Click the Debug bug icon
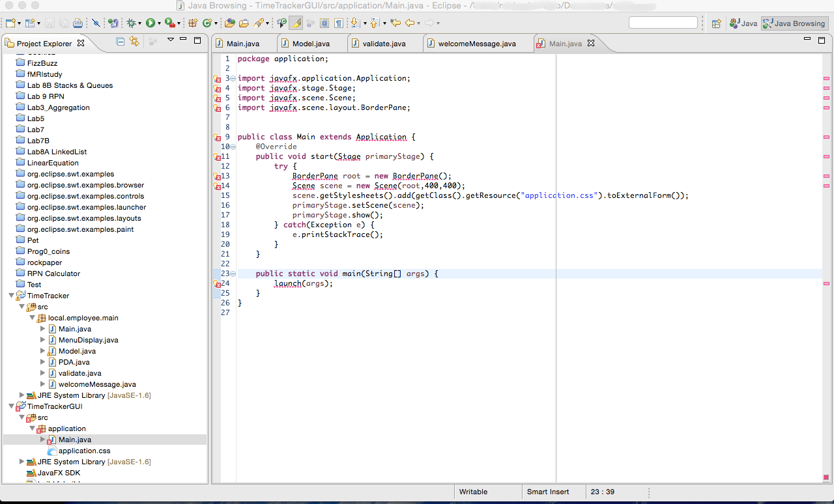The height and width of the screenshot is (504, 834). pyautogui.click(x=132, y=23)
